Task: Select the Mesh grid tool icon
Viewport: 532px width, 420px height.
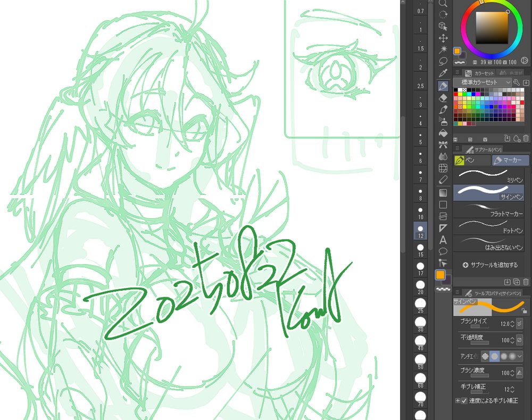Action: [443, 168]
